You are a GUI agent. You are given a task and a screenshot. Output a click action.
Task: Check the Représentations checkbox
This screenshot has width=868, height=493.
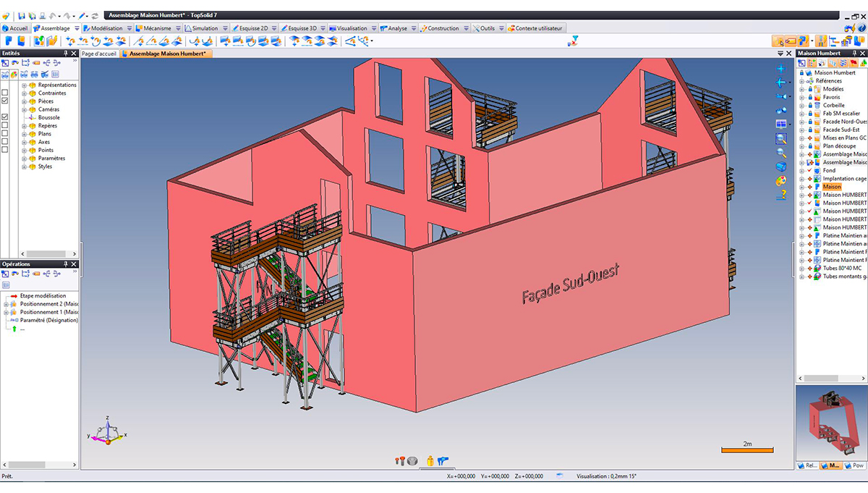5,85
